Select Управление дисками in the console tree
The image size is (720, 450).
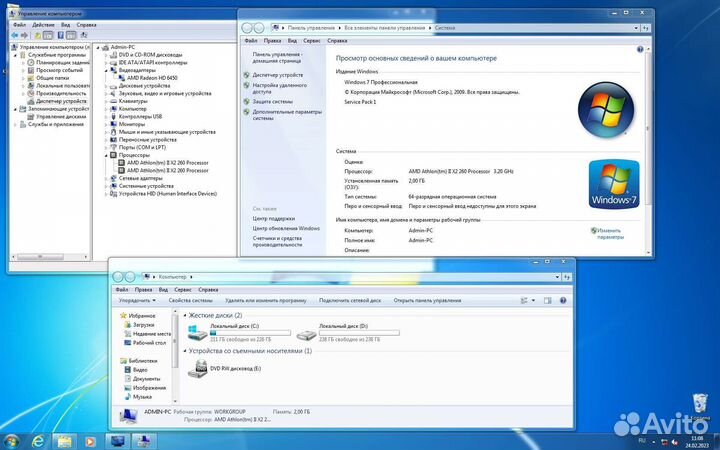tap(61, 117)
